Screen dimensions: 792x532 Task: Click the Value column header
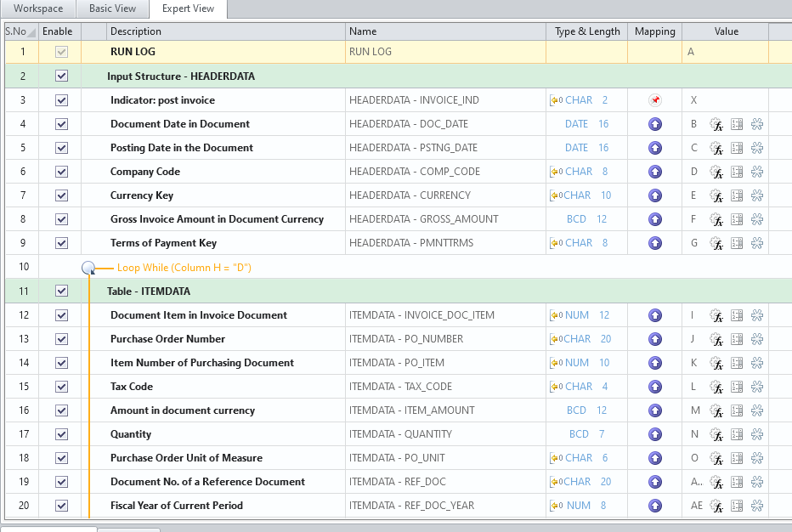coord(726,31)
